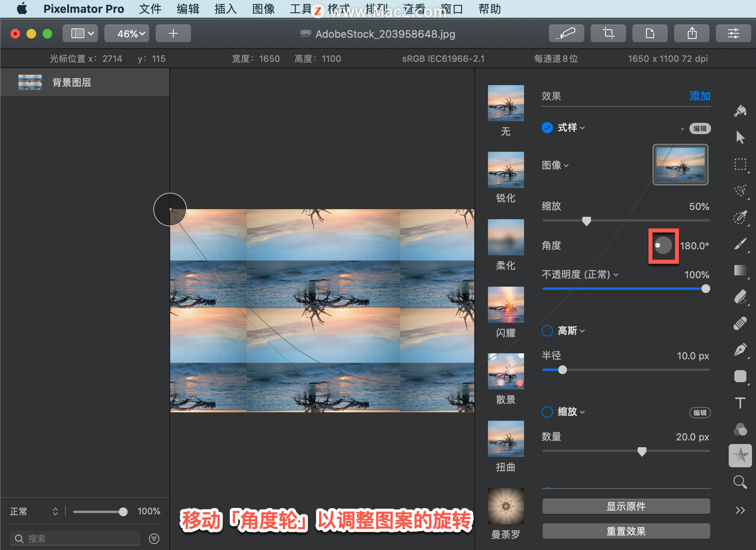This screenshot has height=550, width=756.
Task: Click the layers 搜索 search field
Action: 75,539
